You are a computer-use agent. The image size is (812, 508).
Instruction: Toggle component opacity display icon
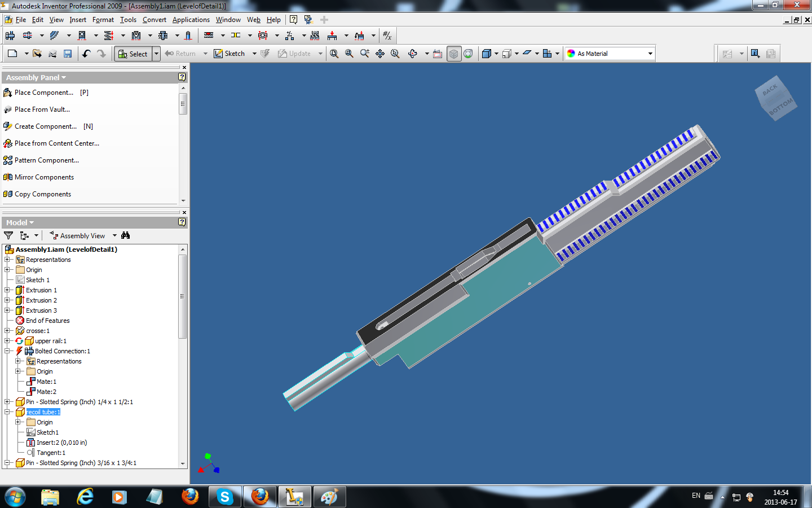tap(547, 54)
